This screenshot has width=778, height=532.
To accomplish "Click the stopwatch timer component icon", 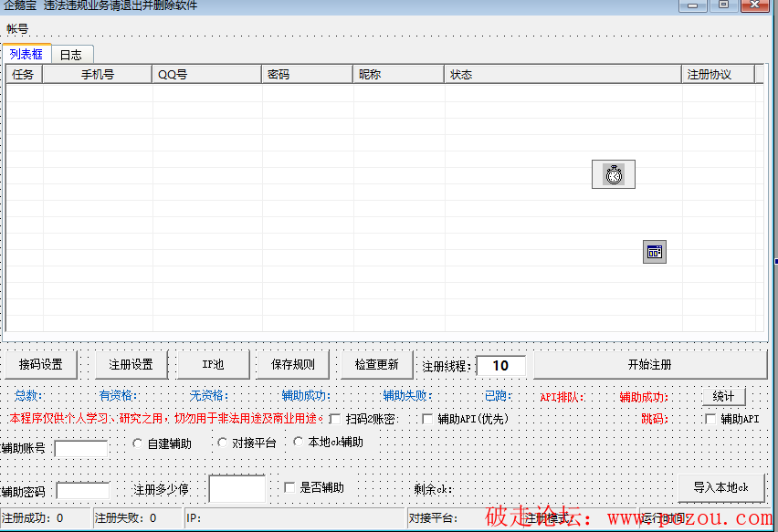I will point(614,174).
